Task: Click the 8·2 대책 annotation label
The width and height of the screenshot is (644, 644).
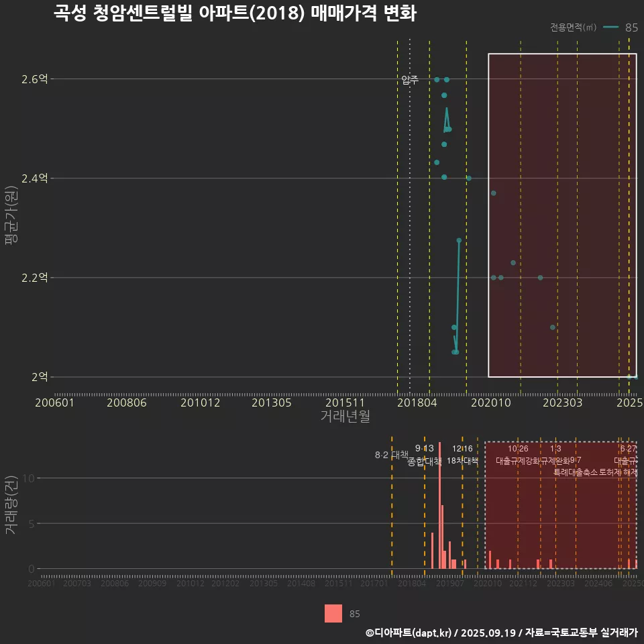Action: [x=391, y=455]
